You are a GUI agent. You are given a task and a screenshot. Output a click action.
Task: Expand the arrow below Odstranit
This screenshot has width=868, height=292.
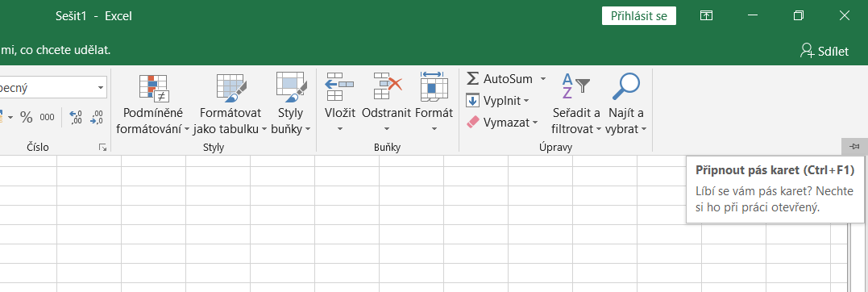click(x=386, y=129)
